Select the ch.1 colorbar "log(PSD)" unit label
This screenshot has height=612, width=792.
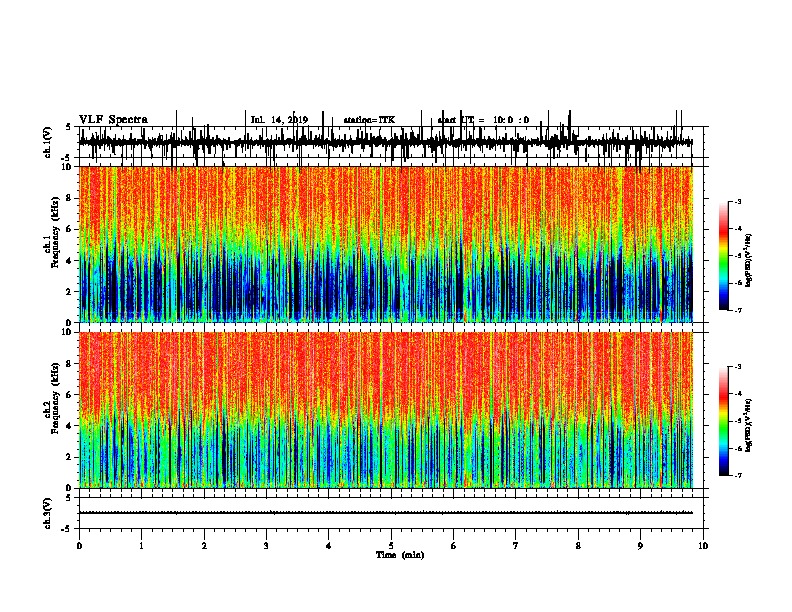point(748,260)
